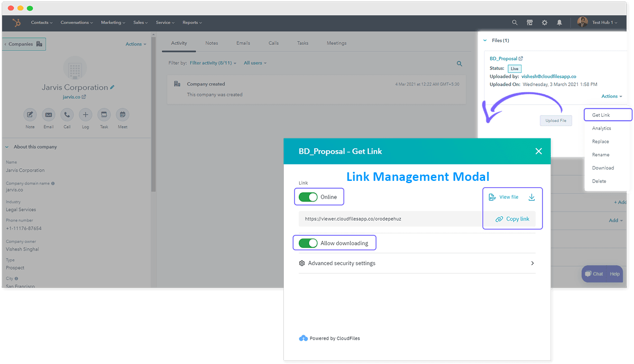
Task: Close the Get Link modal
Action: click(538, 151)
